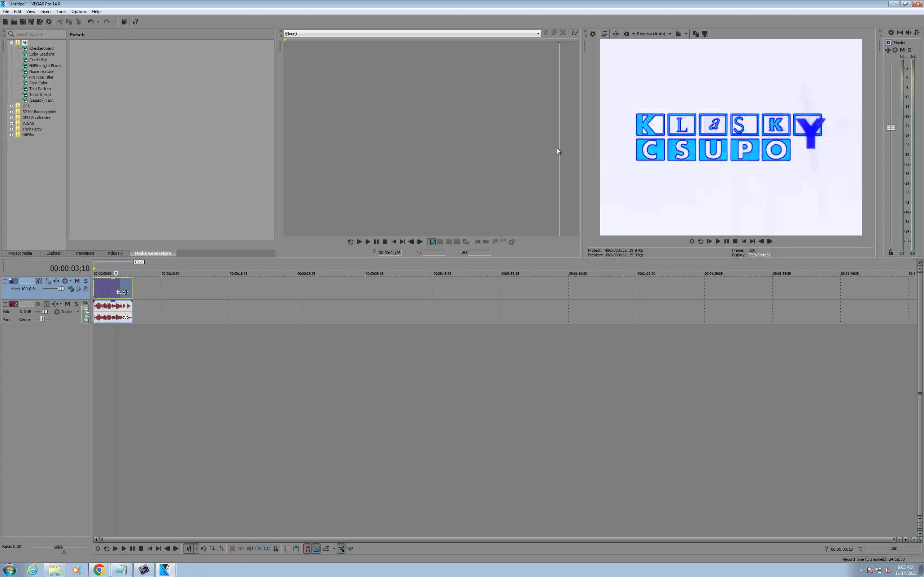Open Google Chrome from the taskbar
924x577 pixels.
click(99, 570)
